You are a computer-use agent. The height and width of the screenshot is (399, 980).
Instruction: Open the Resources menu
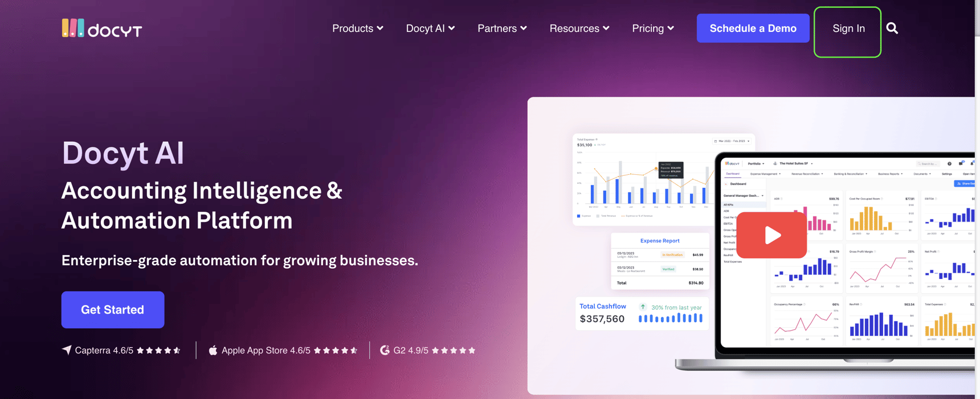579,28
